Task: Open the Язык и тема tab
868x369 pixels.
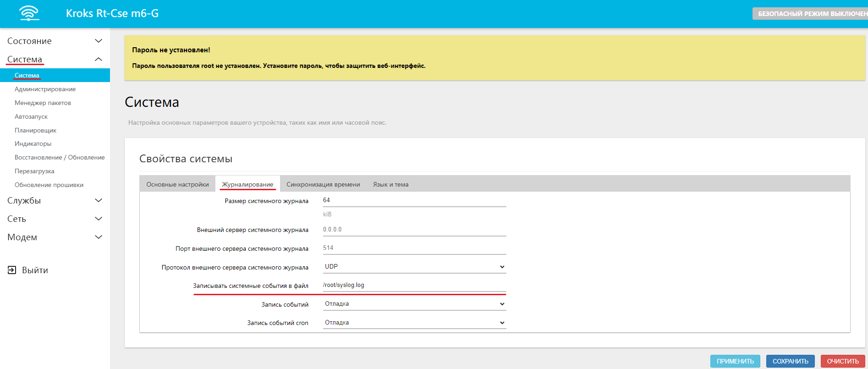Action: point(390,184)
